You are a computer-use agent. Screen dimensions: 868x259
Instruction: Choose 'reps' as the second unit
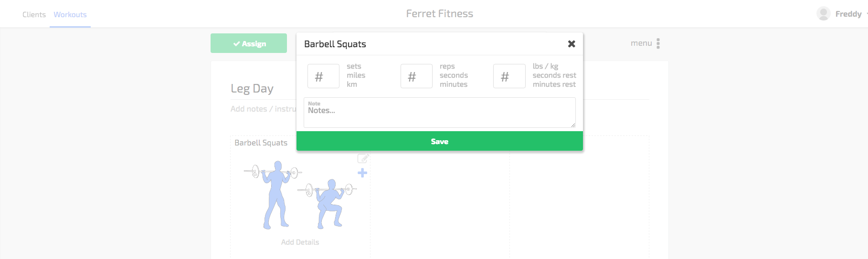click(x=447, y=66)
